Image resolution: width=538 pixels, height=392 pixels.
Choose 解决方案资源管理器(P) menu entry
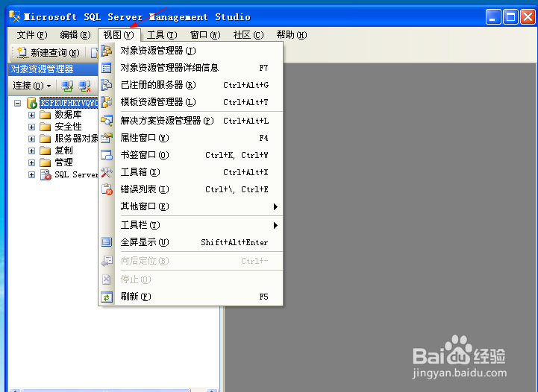pos(191,121)
